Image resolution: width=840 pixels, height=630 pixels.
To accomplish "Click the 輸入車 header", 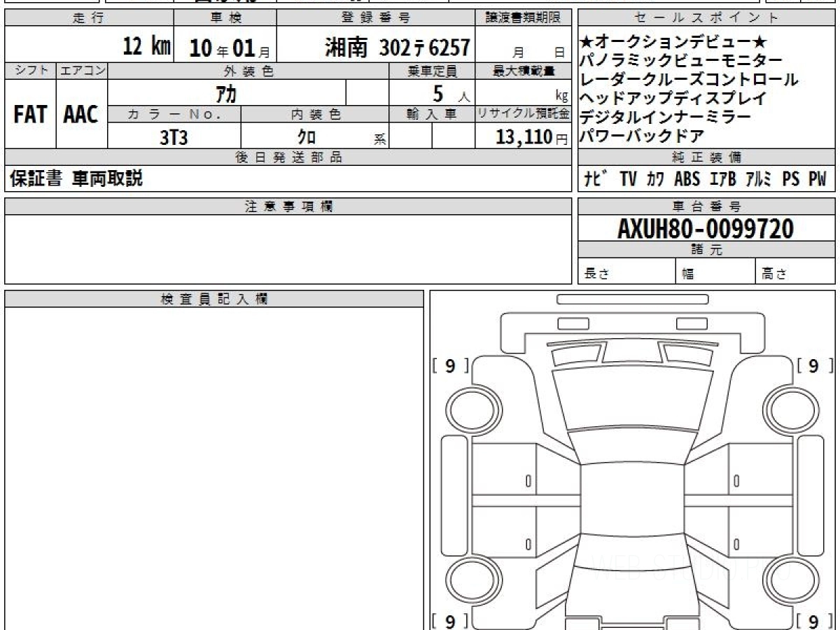I will coord(432,114).
